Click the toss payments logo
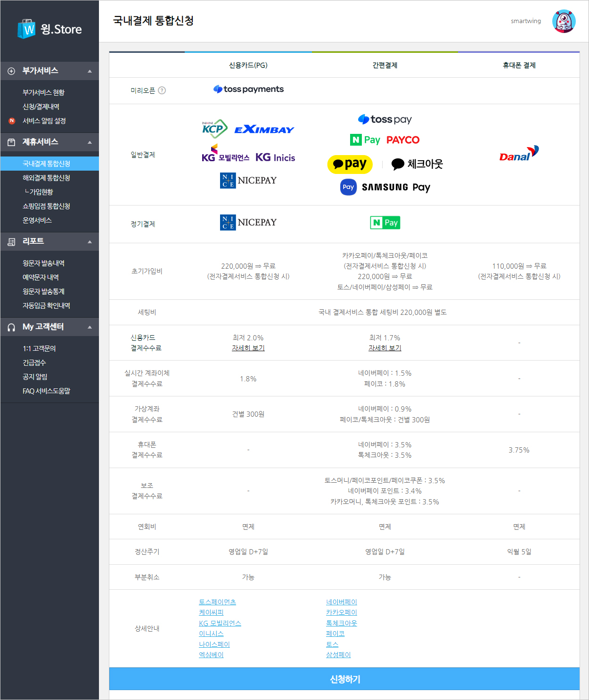589x700 pixels. (248, 89)
